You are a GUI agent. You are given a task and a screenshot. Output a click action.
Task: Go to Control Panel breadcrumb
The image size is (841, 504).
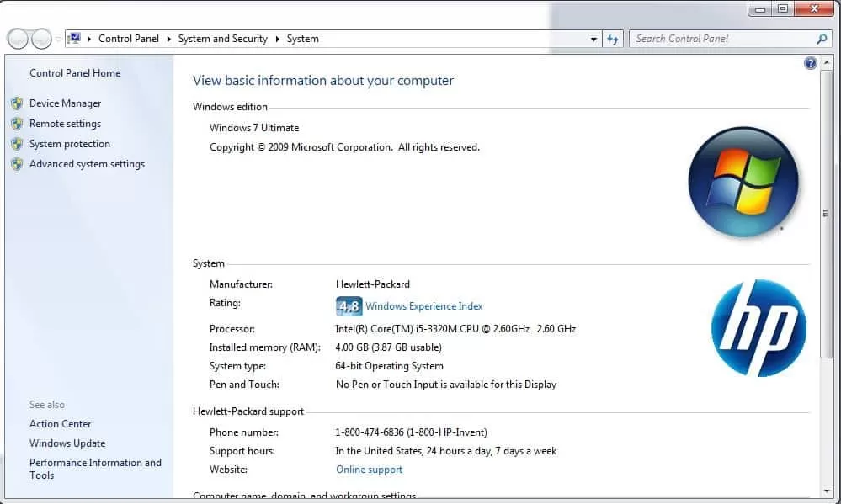[x=129, y=39]
